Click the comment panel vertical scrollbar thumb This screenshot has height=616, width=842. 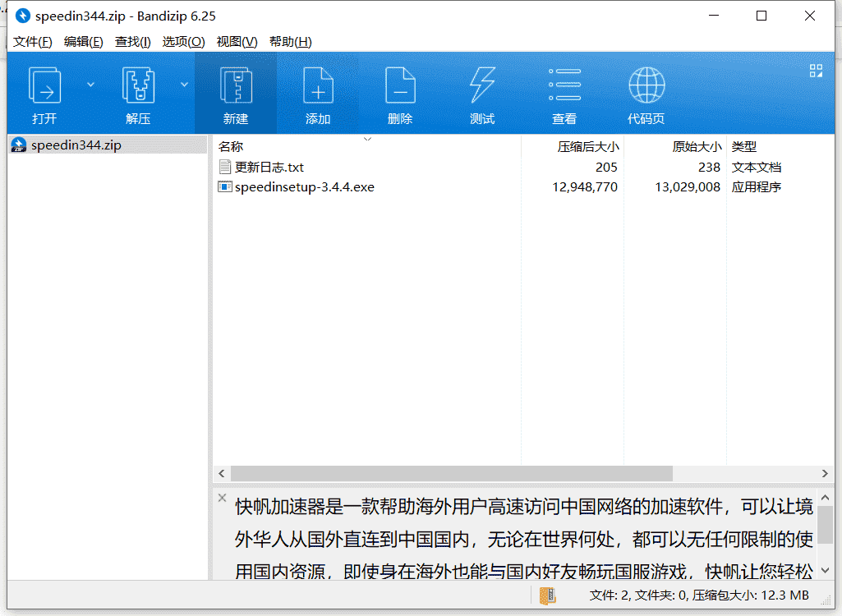tap(826, 524)
